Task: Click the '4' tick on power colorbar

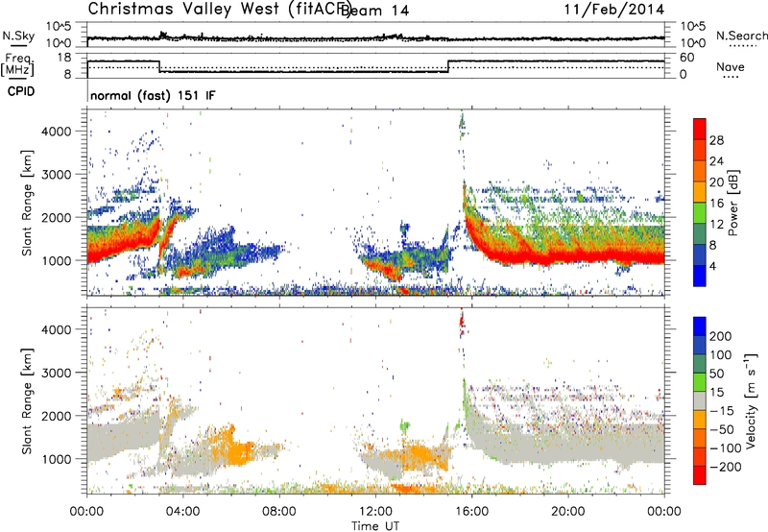Action: point(712,266)
